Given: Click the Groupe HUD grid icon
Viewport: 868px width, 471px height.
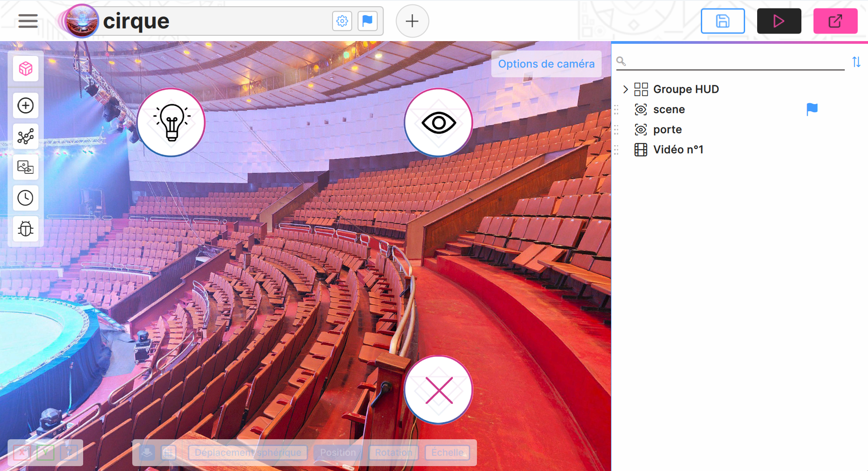Looking at the screenshot, I should coord(641,89).
